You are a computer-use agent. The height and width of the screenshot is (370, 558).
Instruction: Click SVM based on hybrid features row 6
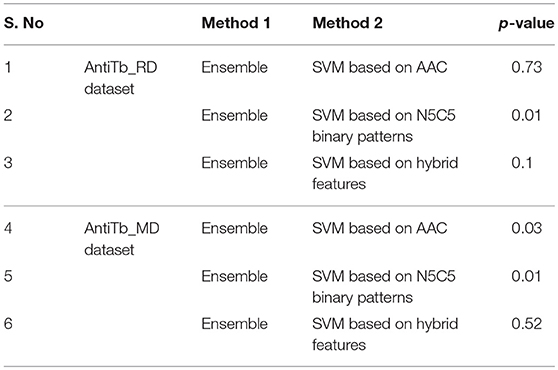(385, 334)
